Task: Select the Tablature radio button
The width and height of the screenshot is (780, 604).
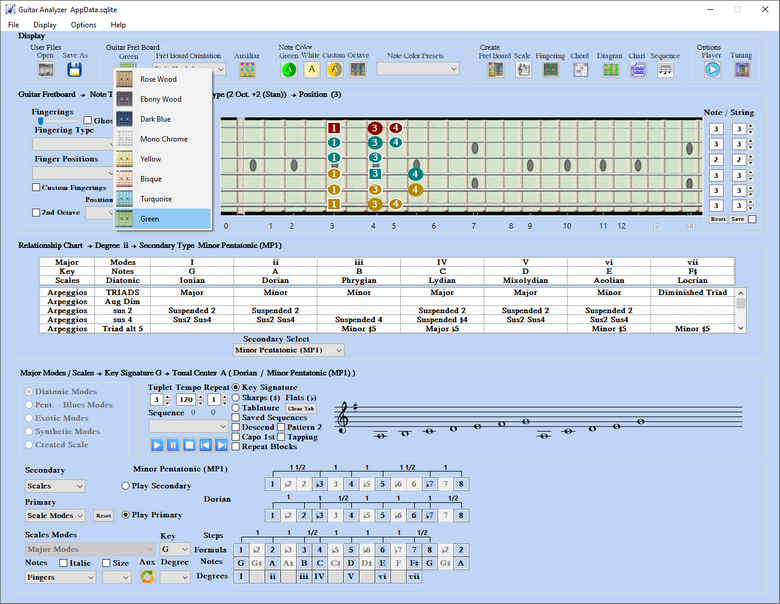Action: click(x=236, y=407)
